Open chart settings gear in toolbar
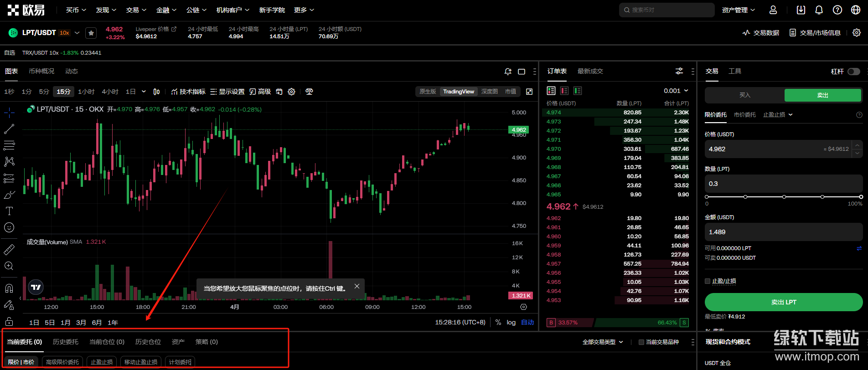This screenshot has width=868, height=370. coord(292,92)
